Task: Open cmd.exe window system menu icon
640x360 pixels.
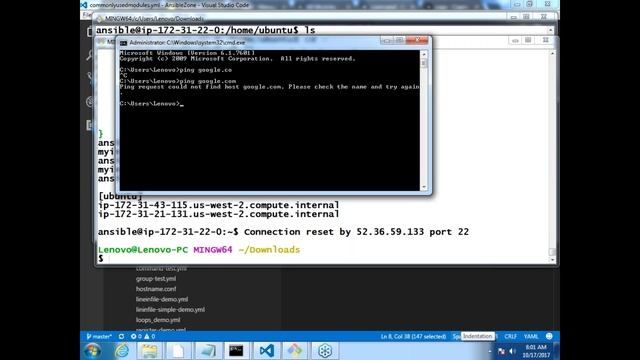Action: [x=123, y=42]
